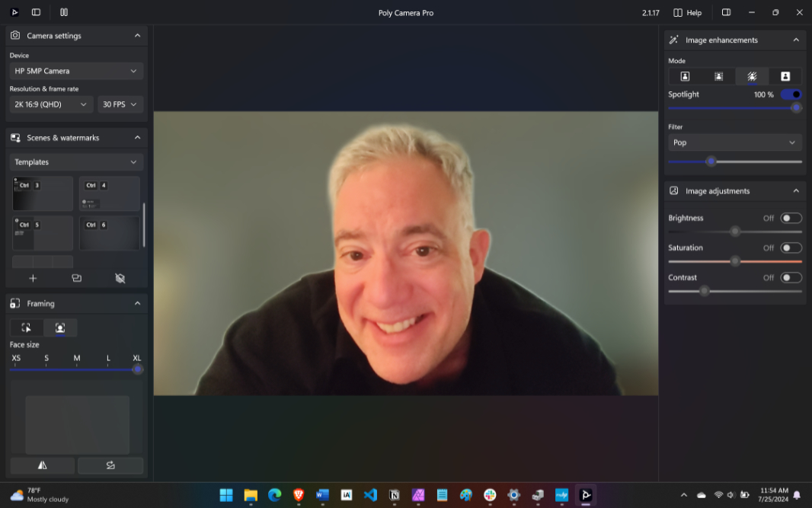The height and width of the screenshot is (508, 812).
Task: Click the framing preview pad
Action: (77, 425)
